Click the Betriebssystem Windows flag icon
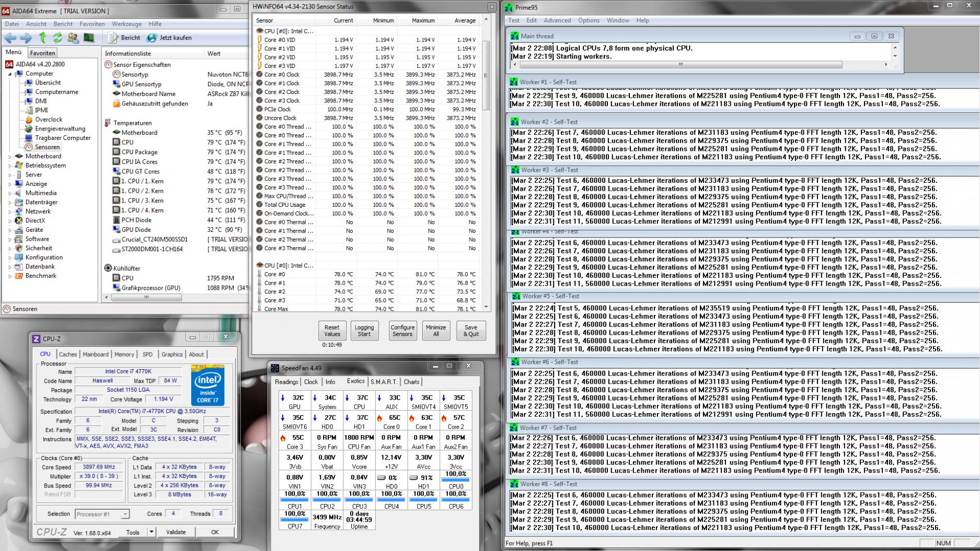Screen dimensions: 980x551 tap(19, 166)
